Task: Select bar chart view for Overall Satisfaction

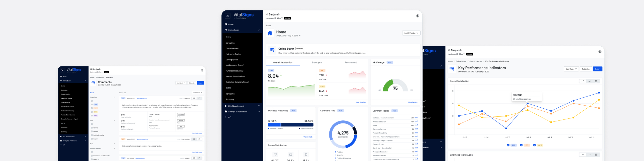Action: [x=589, y=81]
